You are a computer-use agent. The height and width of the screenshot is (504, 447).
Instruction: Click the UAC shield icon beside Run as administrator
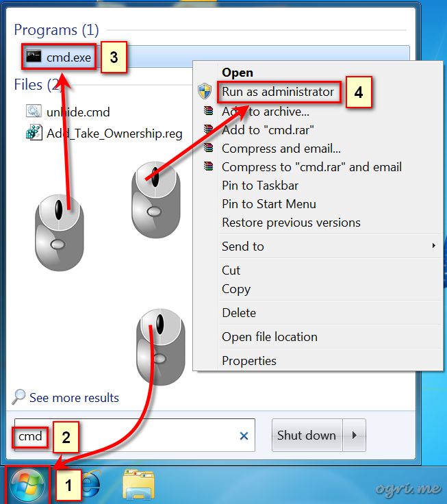(x=205, y=91)
